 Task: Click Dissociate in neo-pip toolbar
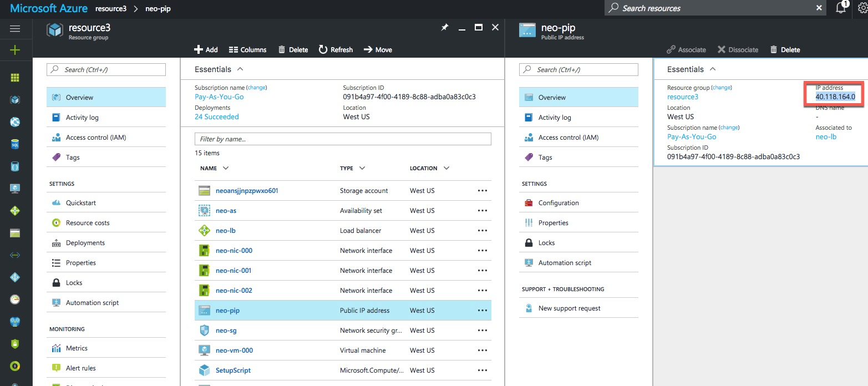[738, 50]
